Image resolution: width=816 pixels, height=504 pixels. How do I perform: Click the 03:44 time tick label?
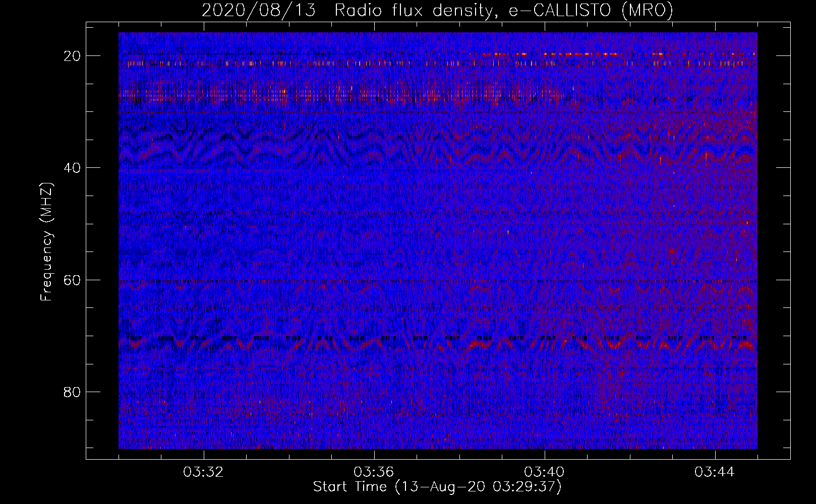click(715, 472)
